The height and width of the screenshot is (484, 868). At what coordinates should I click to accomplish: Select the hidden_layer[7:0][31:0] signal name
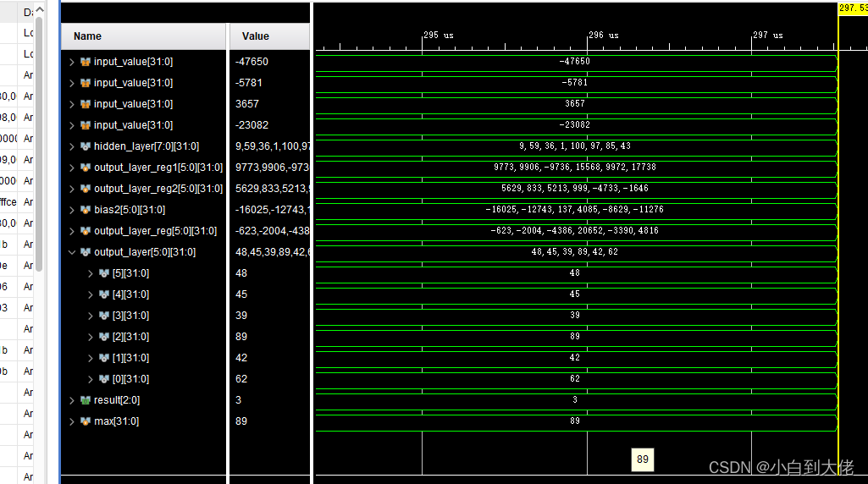147,146
